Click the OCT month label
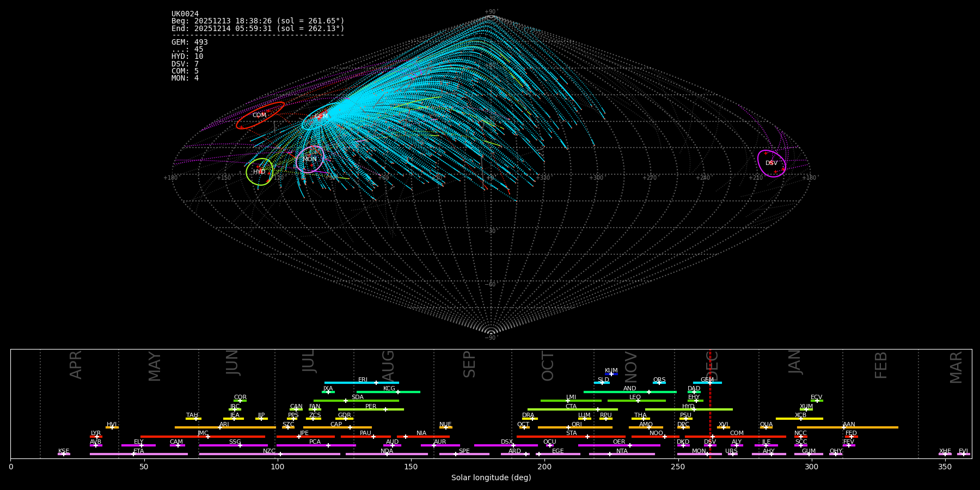 coord(548,366)
